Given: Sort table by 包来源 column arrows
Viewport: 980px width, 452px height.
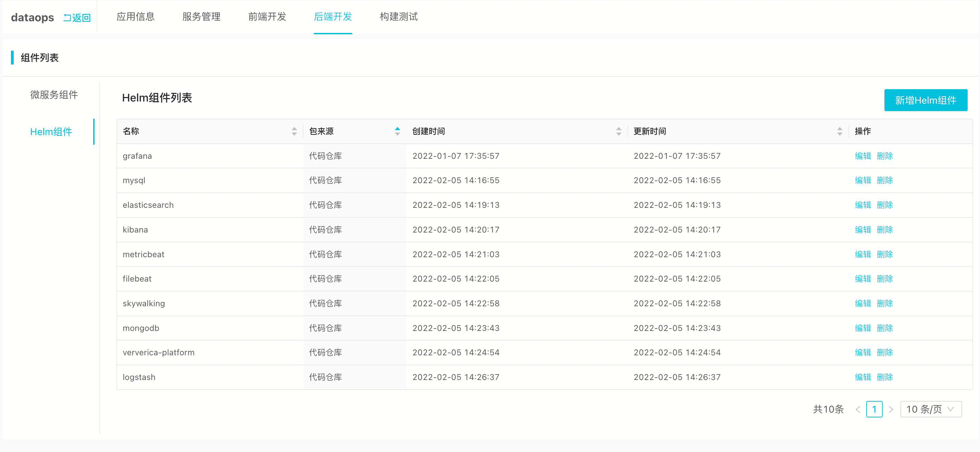Looking at the screenshot, I should click(x=397, y=131).
